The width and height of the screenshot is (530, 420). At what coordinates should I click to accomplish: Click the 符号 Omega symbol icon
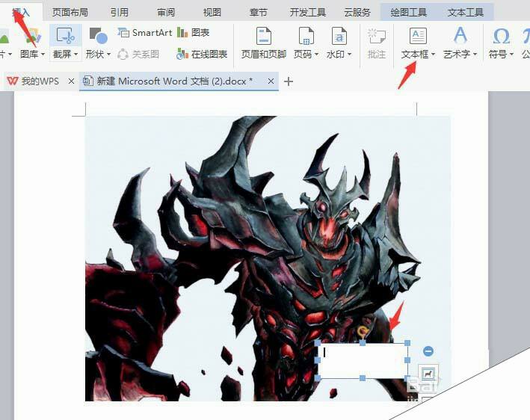pyautogui.click(x=502, y=36)
